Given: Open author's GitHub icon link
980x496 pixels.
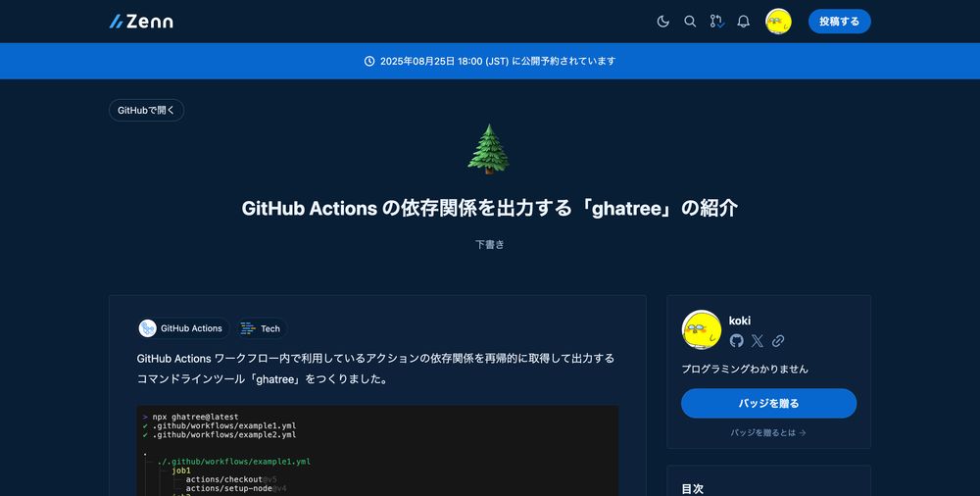Looking at the screenshot, I should (x=736, y=341).
